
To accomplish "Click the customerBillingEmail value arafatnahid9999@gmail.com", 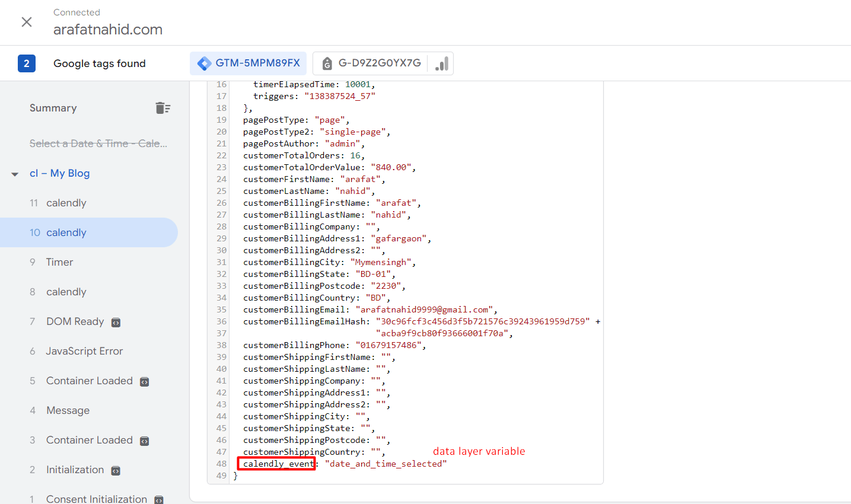I will pyautogui.click(x=425, y=310).
